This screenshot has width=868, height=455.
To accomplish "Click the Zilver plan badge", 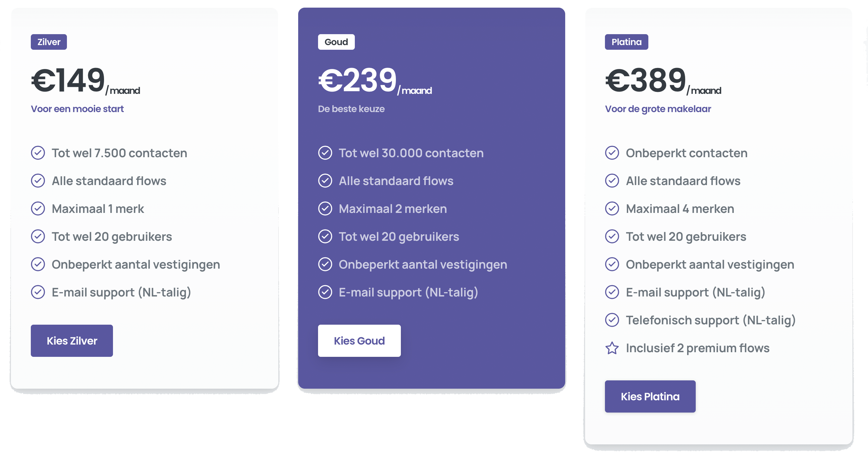I will (x=49, y=42).
